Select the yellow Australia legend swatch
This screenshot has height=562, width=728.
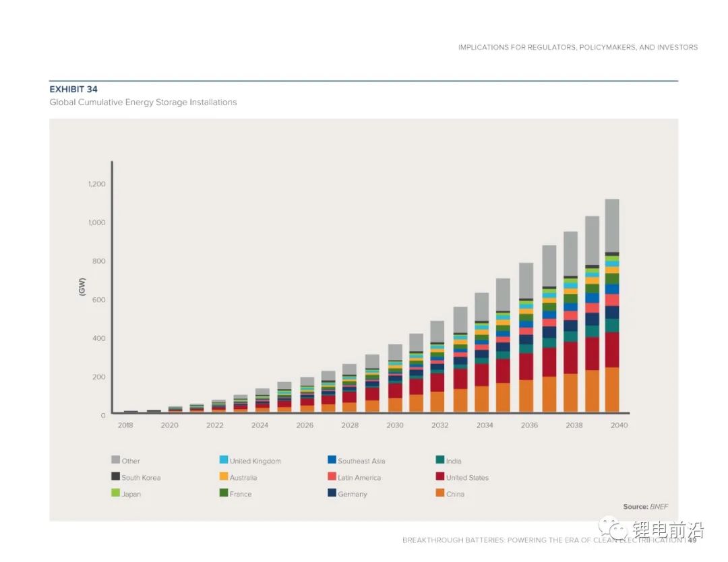coord(223,476)
